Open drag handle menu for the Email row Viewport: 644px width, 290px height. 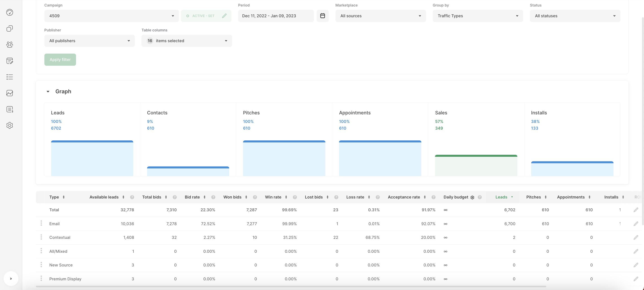(41, 223)
